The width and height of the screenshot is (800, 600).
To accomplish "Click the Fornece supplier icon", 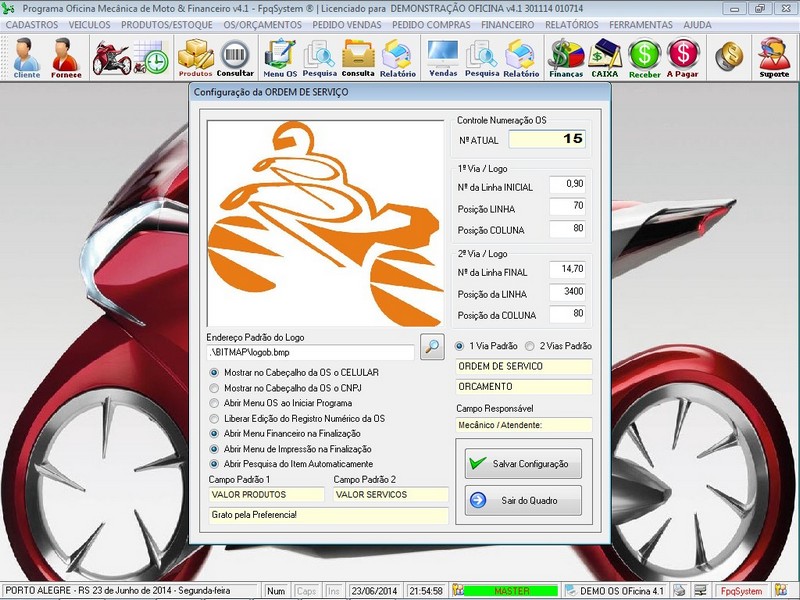I will [66, 57].
